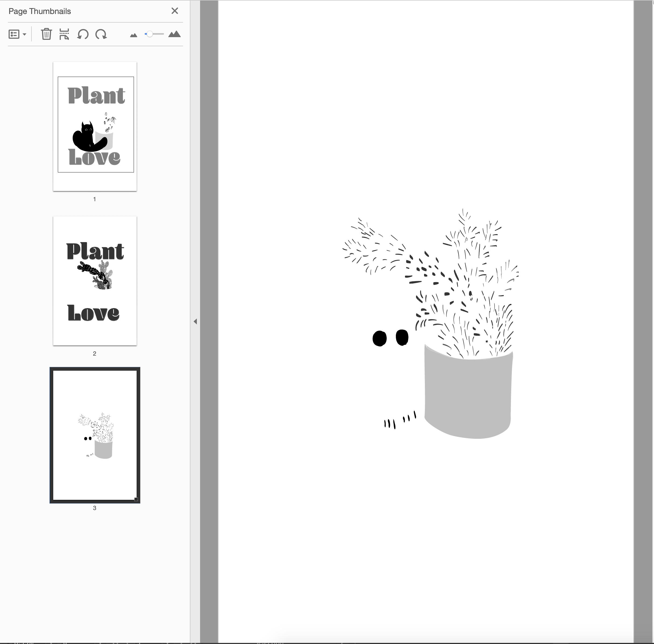Reduce thumbnail size with small mountain icon
This screenshot has width=654, height=644.
[x=134, y=35]
